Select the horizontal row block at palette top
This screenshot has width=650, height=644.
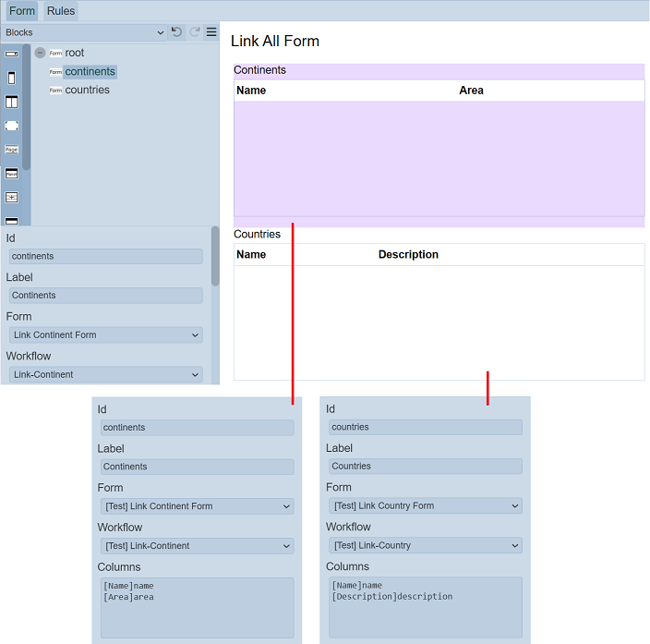12,55
